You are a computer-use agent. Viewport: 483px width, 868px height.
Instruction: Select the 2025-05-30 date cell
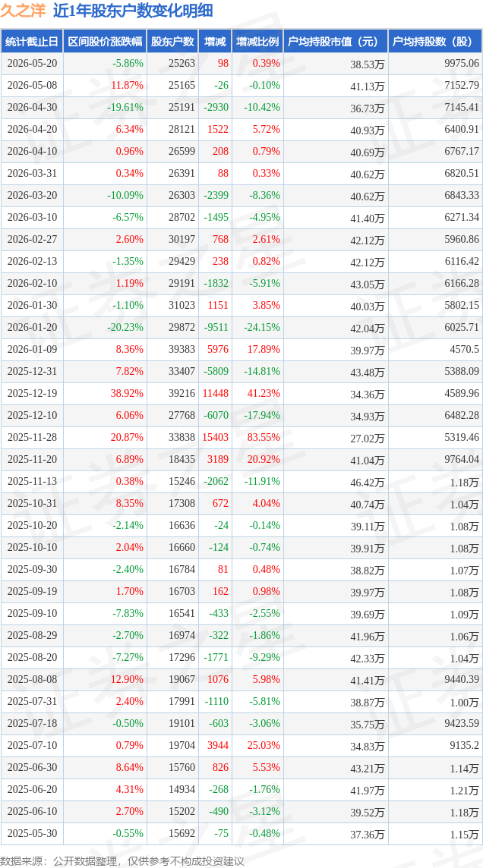32,833
